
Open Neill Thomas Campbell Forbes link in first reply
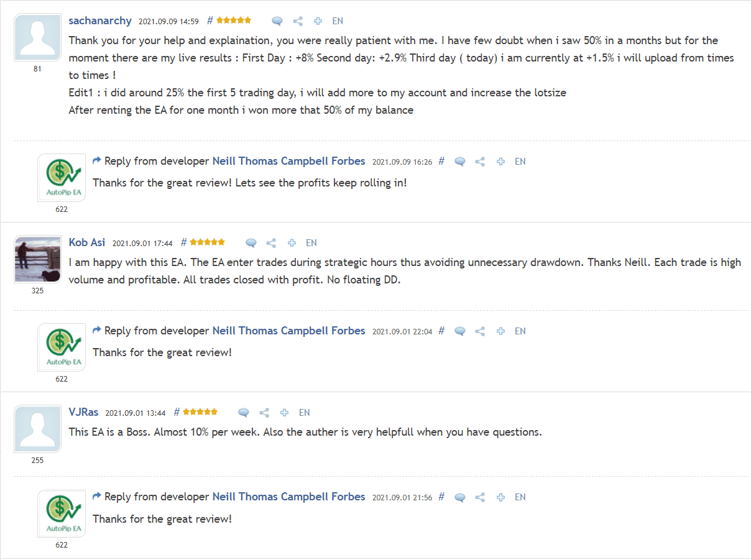288,161
